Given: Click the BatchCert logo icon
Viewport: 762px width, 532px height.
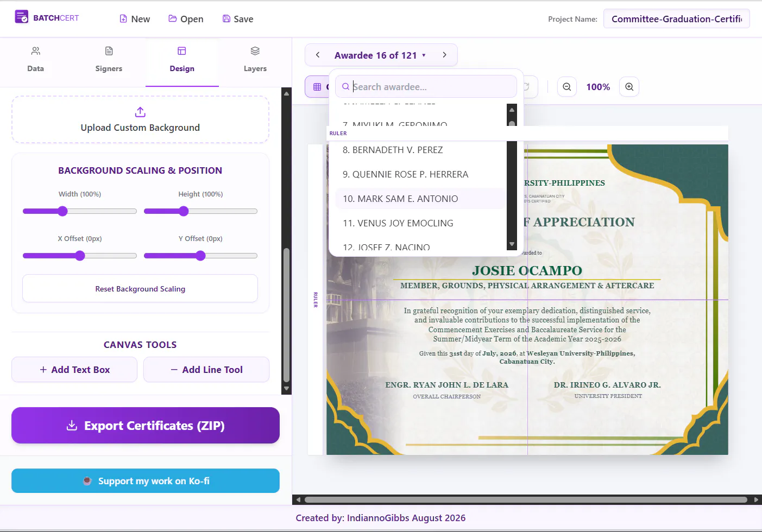Looking at the screenshot, I should [x=22, y=17].
